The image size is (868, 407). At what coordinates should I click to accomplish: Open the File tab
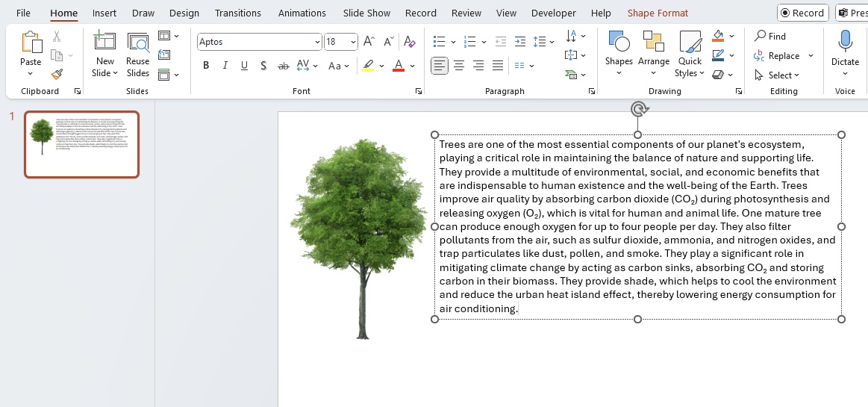click(23, 13)
